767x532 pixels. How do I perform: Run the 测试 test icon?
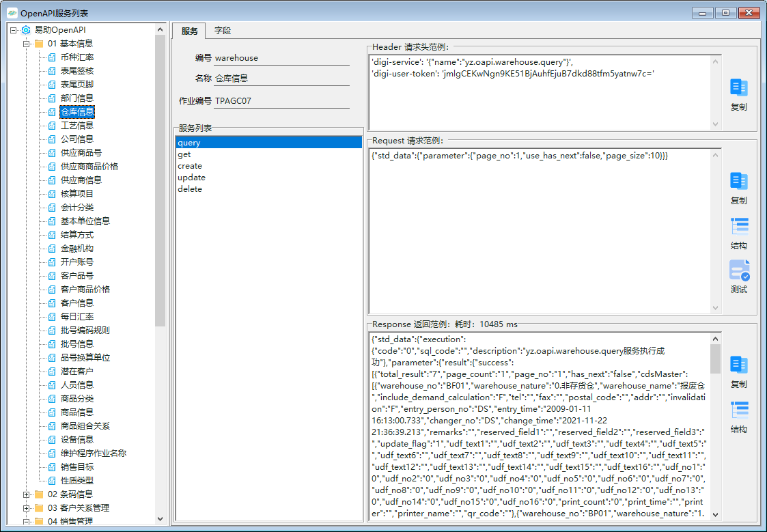[738, 270]
